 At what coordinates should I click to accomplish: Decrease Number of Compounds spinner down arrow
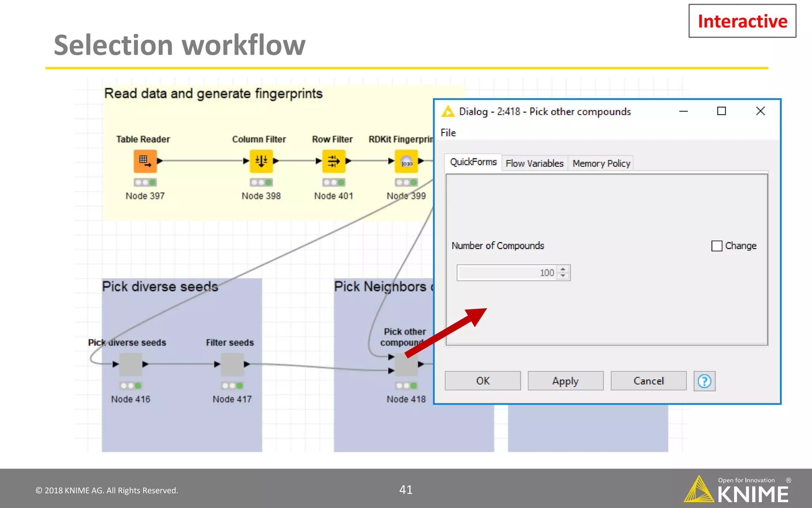point(563,276)
